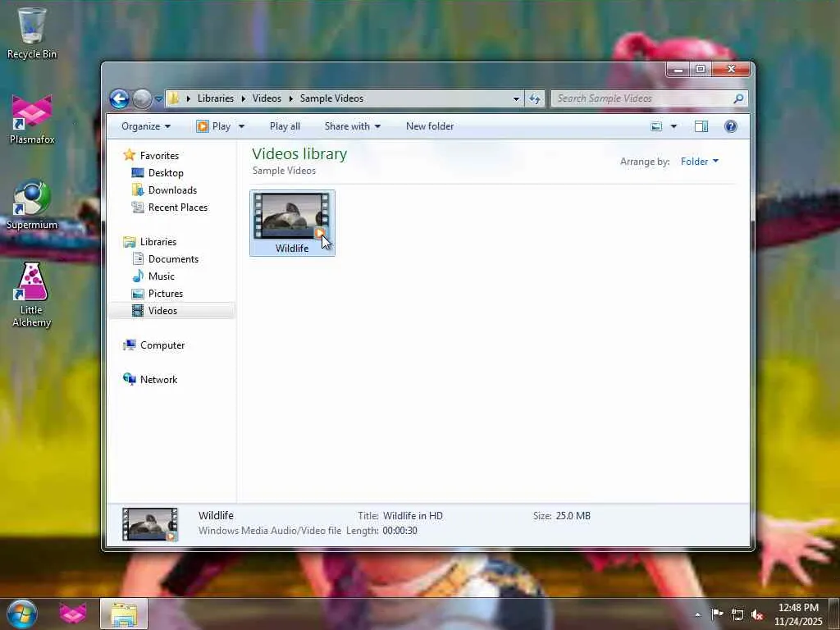
Task: Click the network tray icon
Action: (x=737, y=614)
